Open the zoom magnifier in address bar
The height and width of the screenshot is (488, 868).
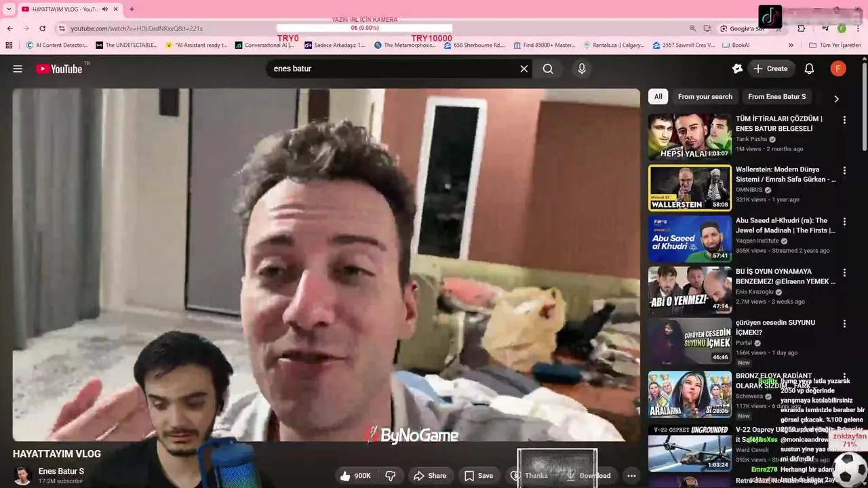692,28
